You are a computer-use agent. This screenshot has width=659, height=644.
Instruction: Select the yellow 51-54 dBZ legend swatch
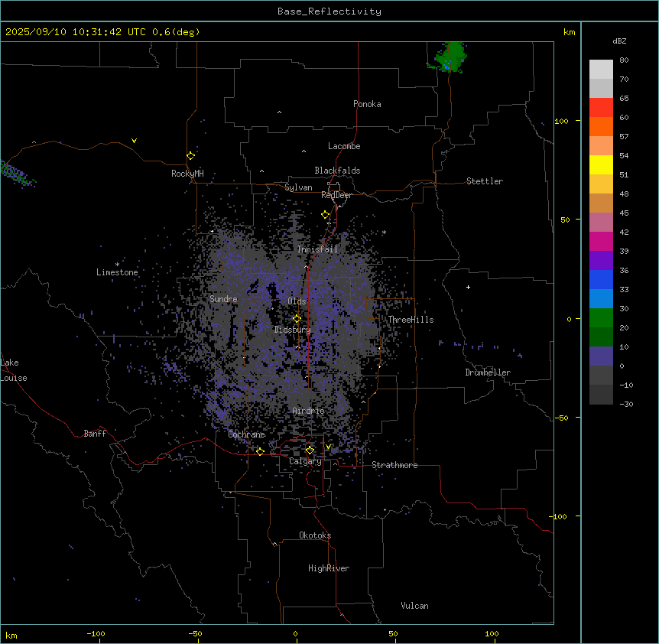tap(601, 164)
